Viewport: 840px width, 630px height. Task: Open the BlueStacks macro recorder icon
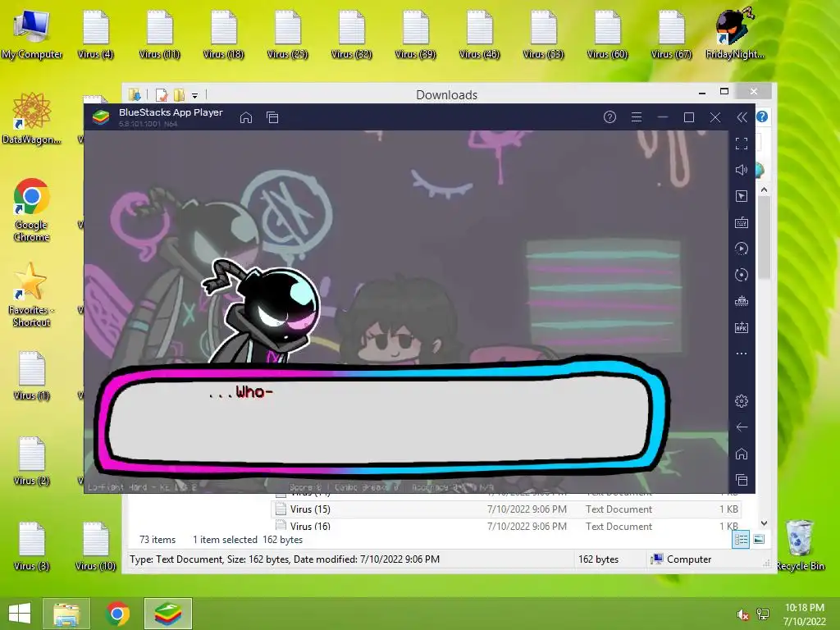742,249
